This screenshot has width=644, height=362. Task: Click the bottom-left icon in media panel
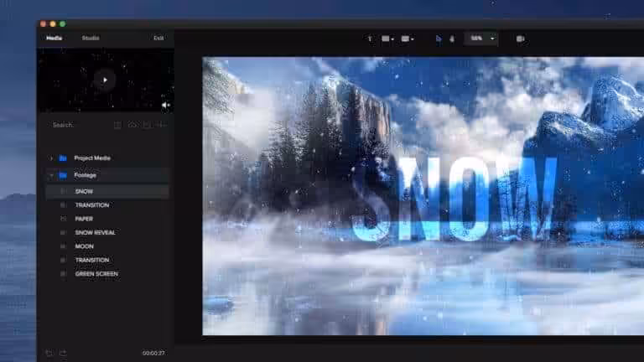coord(49,353)
